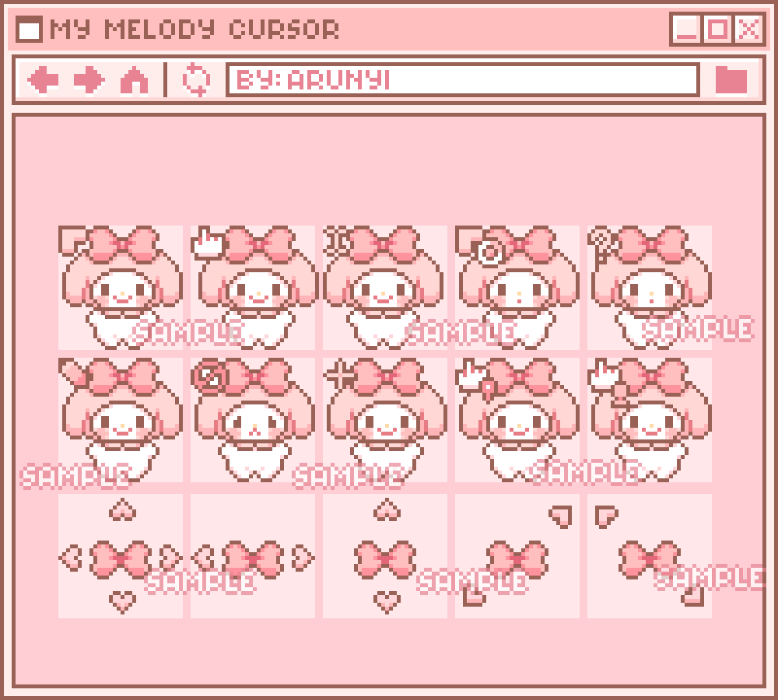
Task: Select the vertical resize bow cursor
Action: pyautogui.click(x=385, y=556)
